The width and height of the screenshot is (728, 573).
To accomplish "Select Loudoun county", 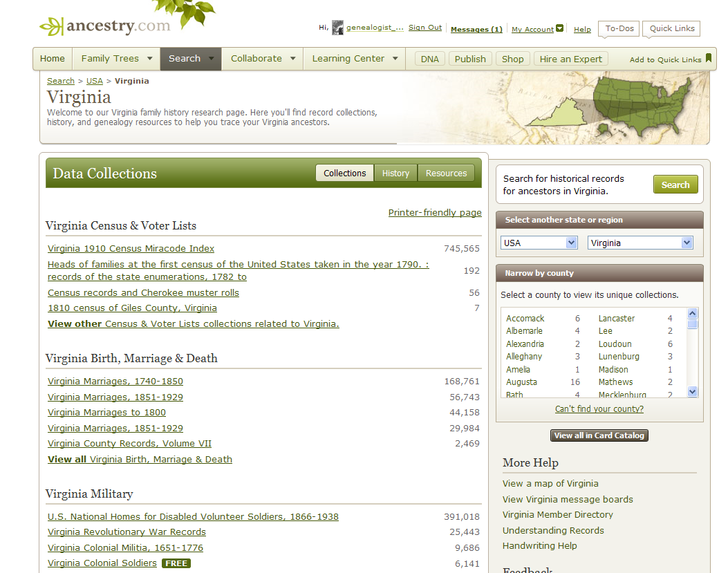I will tap(615, 344).
